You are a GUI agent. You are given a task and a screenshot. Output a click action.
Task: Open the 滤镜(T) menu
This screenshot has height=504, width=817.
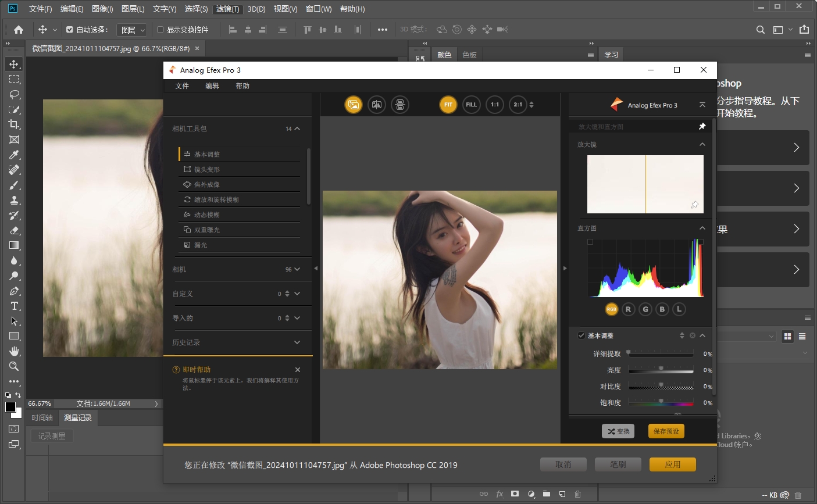click(x=227, y=9)
